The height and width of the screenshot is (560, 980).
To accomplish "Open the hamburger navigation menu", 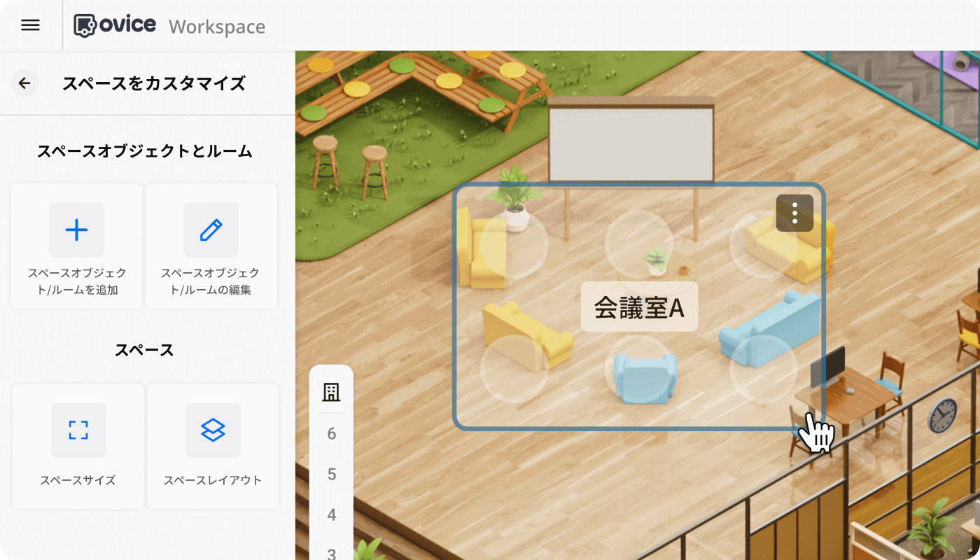I will (x=30, y=25).
